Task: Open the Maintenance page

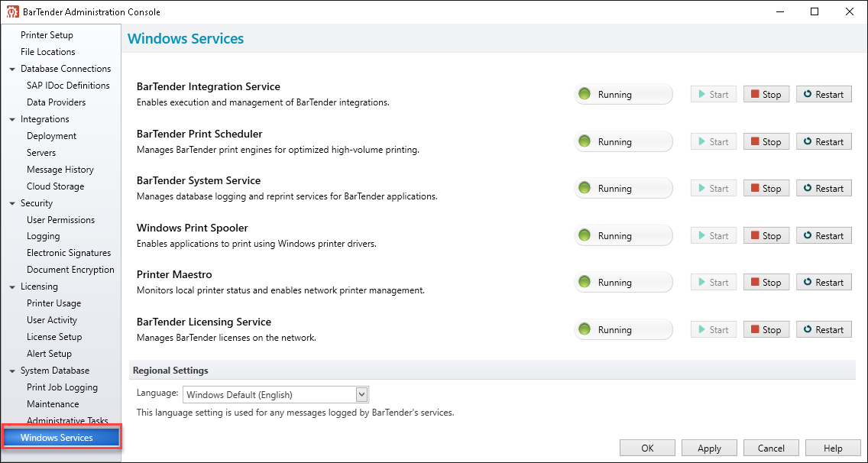Action: (53, 403)
